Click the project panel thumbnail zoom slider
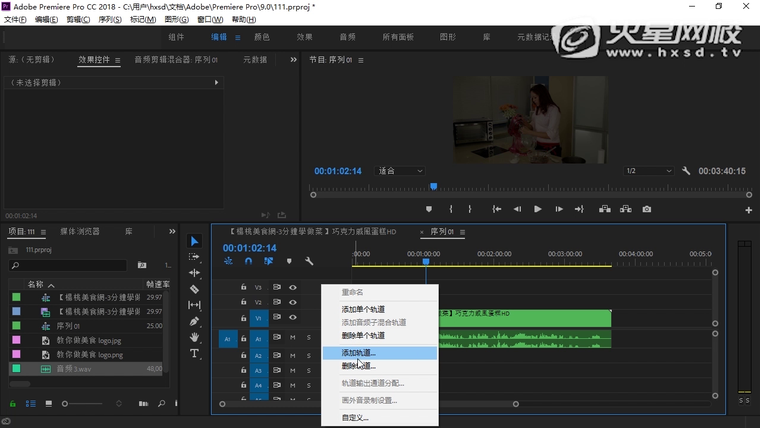 click(67, 403)
